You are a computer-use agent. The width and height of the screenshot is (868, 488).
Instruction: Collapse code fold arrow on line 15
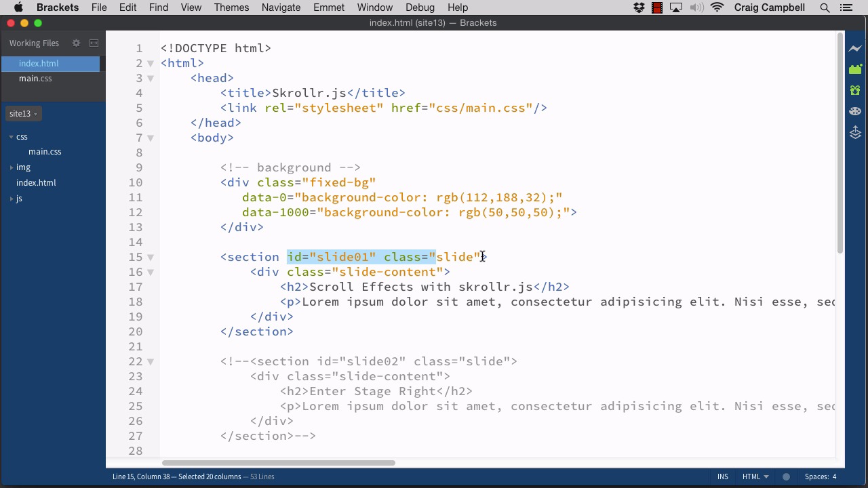click(x=151, y=258)
